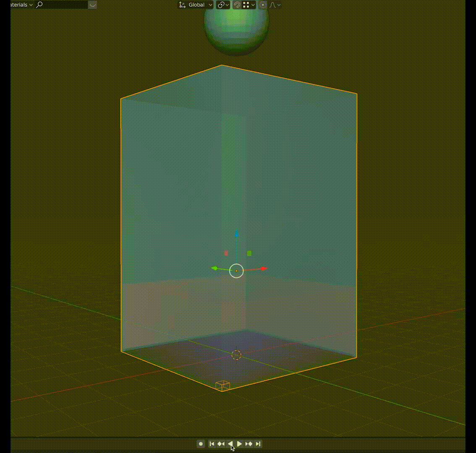The width and height of the screenshot is (476, 453).
Task: Toggle auto keyframe recording
Action: (201, 444)
